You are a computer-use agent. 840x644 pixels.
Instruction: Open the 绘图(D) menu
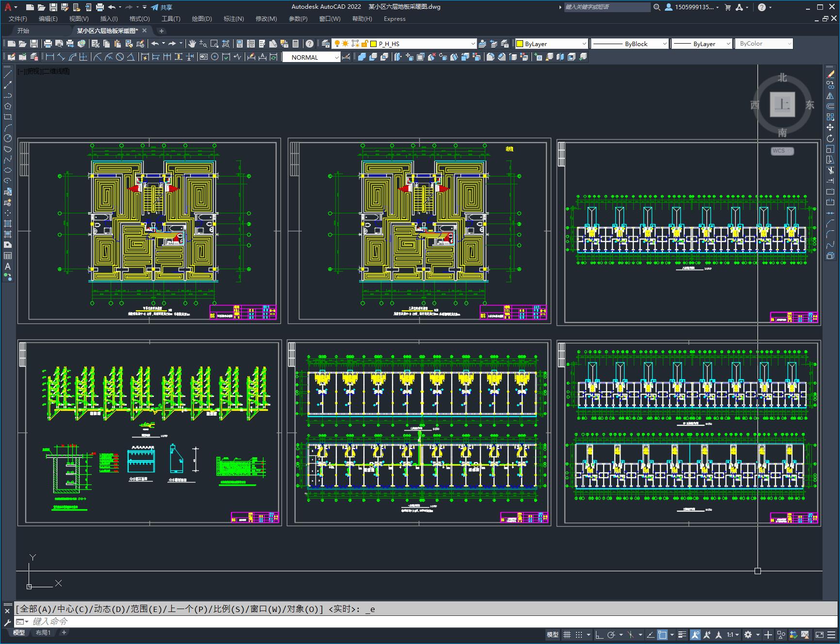coord(201,18)
